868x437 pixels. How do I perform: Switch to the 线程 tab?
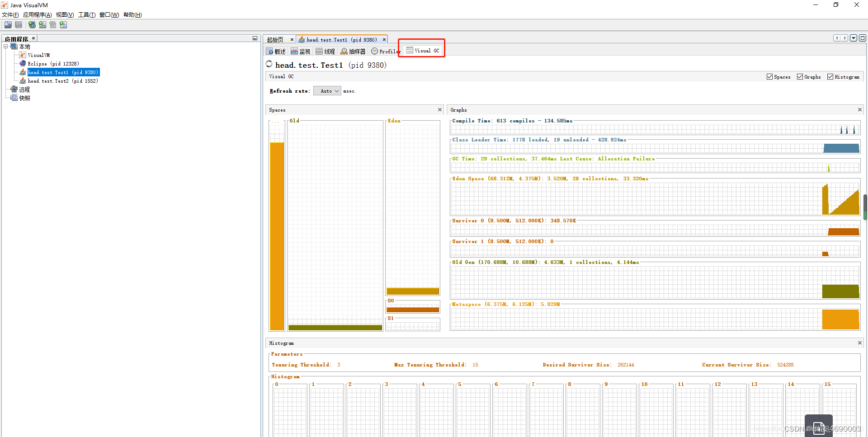(325, 52)
